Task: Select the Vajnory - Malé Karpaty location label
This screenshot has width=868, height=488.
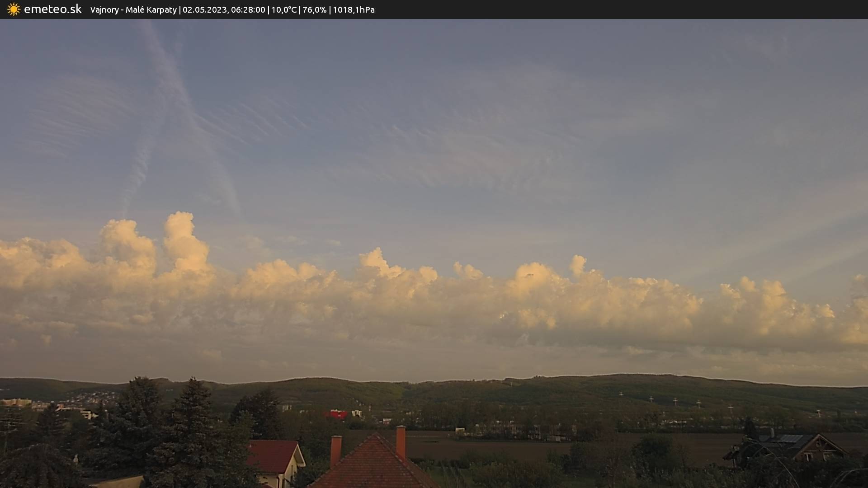Action: click(x=133, y=10)
